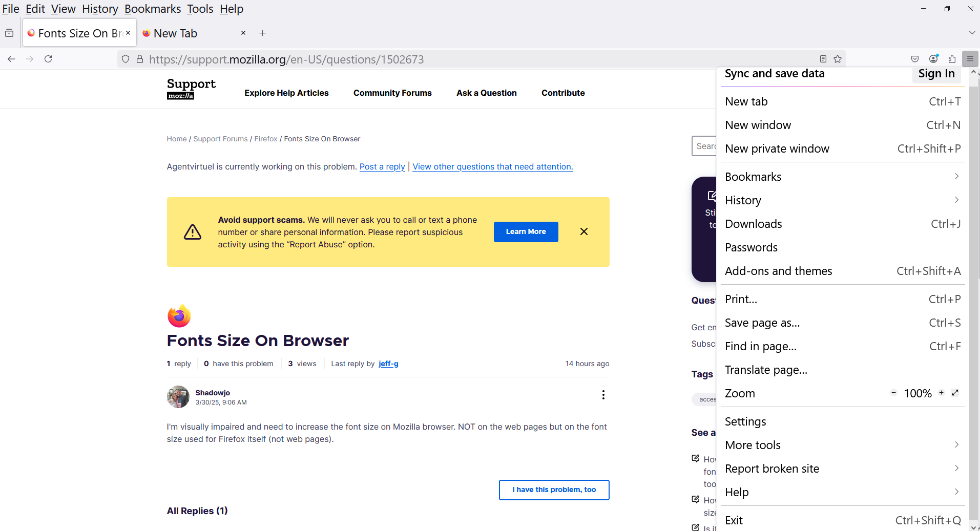
Task: Open the Bookmarks menu in menu bar
Action: (x=153, y=9)
